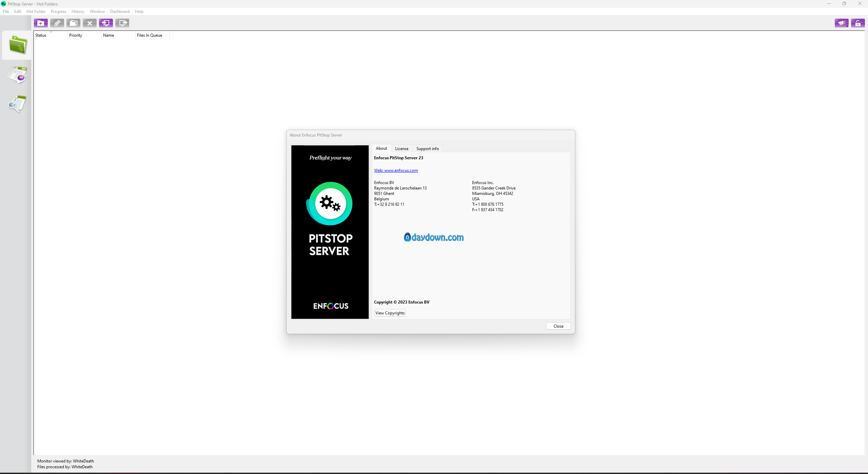Viewport: 868px width, 474px height.
Task: Sort by the Files In Queue column
Action: pyautogui.click(x=152, y=35)
